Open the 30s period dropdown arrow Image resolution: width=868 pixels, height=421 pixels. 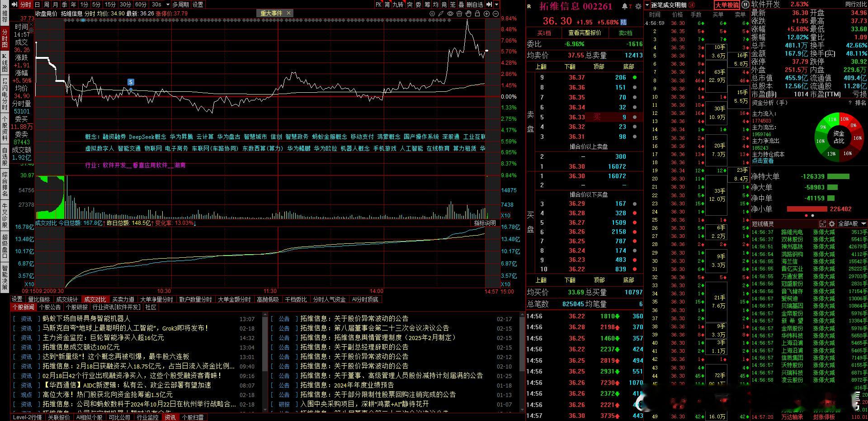coord(167,5)
